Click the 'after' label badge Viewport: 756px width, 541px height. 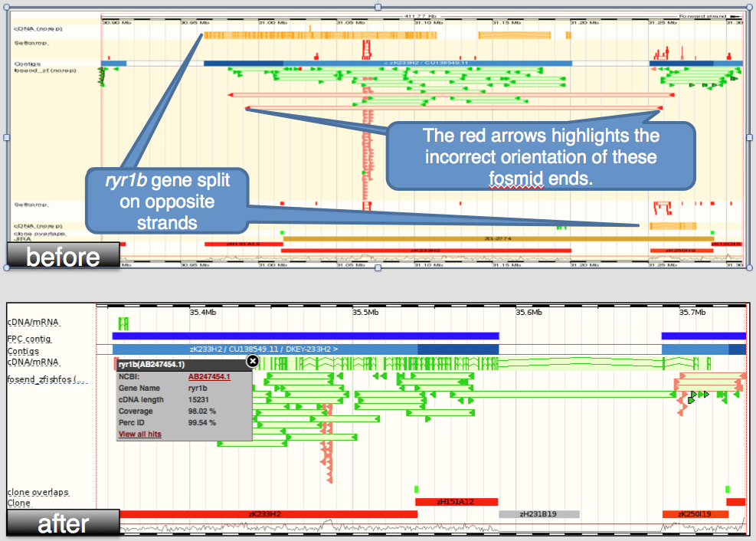point(63,523)
